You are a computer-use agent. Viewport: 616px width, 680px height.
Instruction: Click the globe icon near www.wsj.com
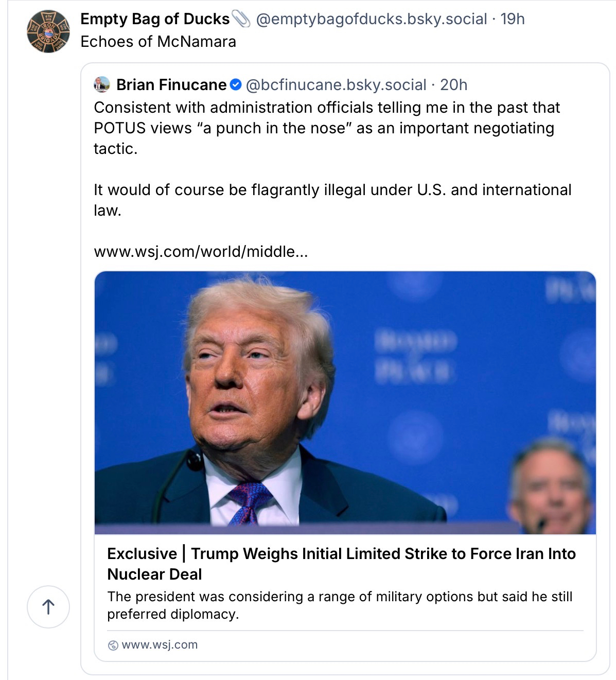click(113, 646)
